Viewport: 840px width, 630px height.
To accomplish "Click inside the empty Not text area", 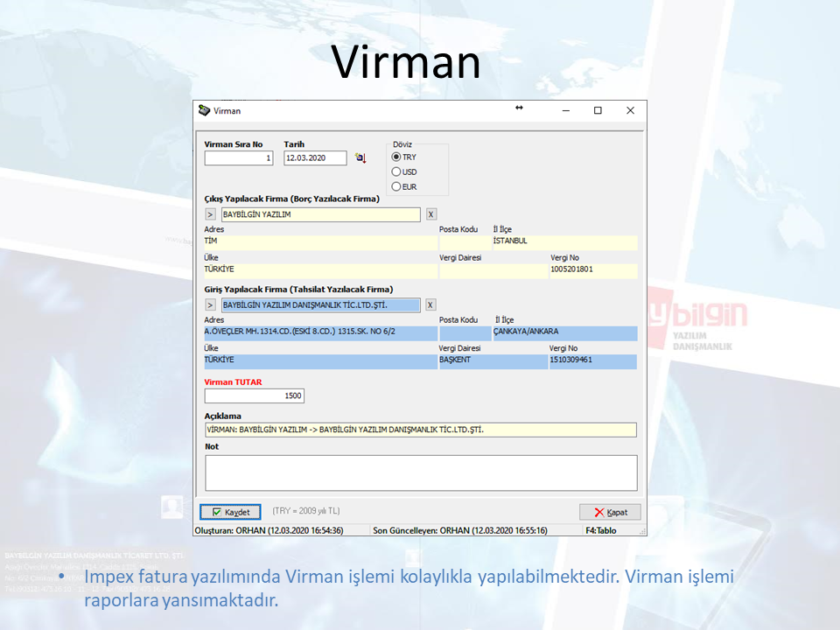I will tap(421, 473).
